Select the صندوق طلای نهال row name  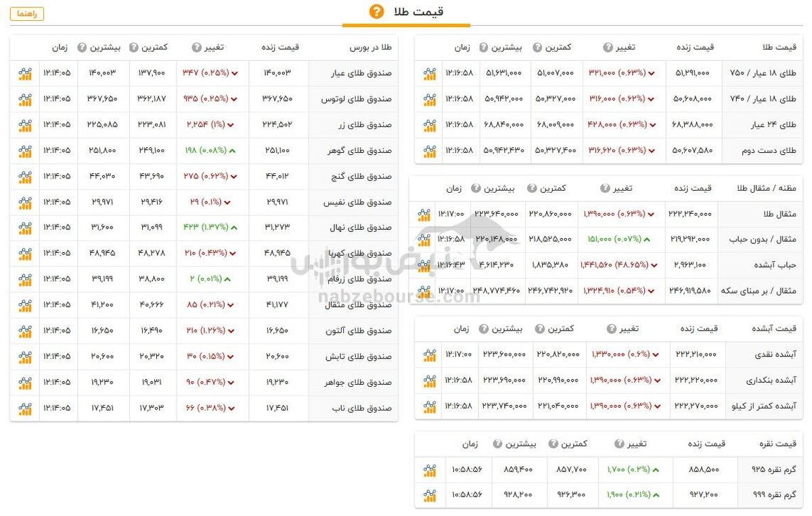point(359,228)
